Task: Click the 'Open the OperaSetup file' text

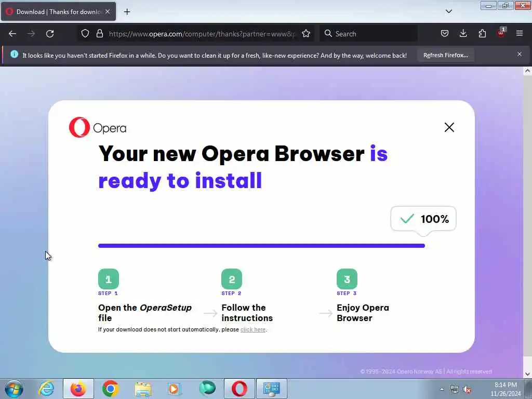Action: coord(145,313)
